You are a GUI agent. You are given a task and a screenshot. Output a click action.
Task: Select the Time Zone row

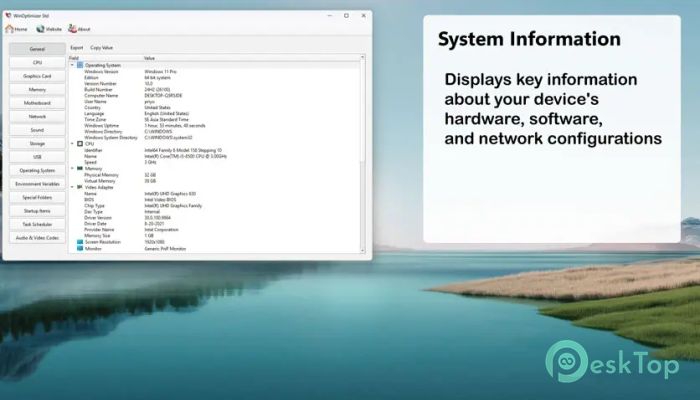click(x=214, y=120)
